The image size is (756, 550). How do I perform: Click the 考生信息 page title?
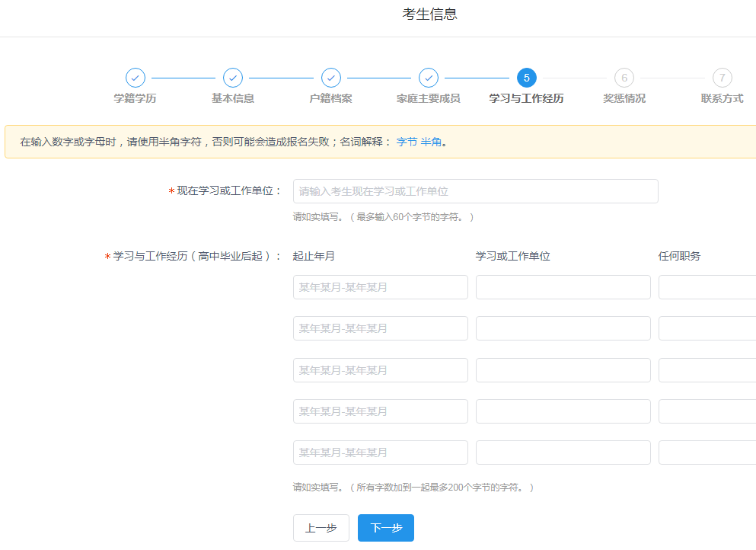pyautogui.click(x=429, y=14)
